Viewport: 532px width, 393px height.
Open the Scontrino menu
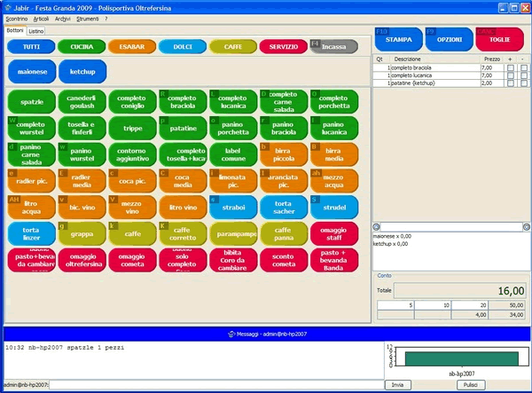pos(17,18)
